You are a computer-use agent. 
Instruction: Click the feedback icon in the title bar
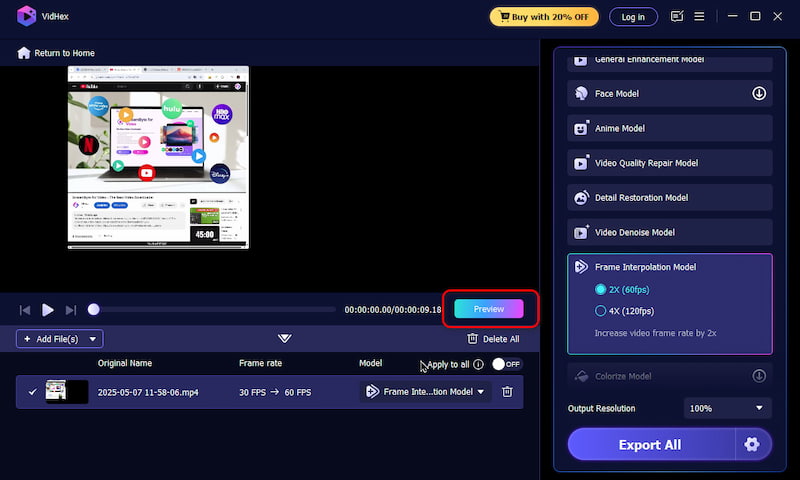[677, 16]
